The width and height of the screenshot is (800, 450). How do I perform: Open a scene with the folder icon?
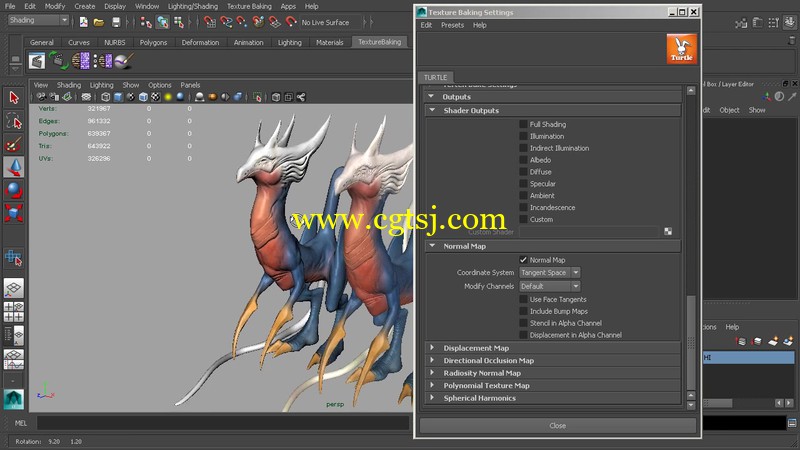[x=99, y=22]
